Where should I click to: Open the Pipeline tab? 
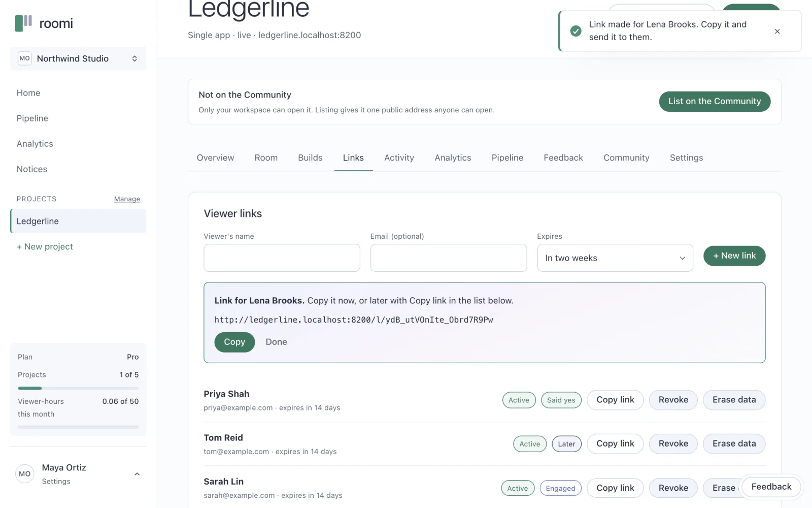click(507, 158)
